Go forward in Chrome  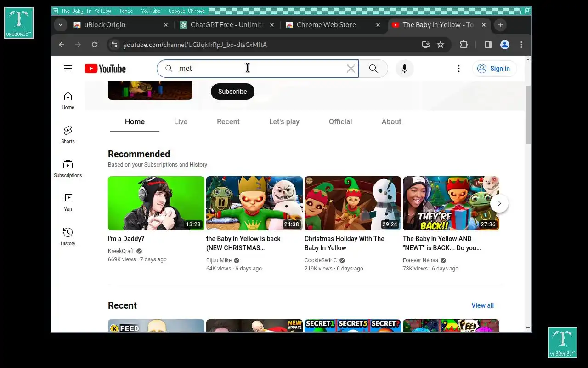(78, 45)
